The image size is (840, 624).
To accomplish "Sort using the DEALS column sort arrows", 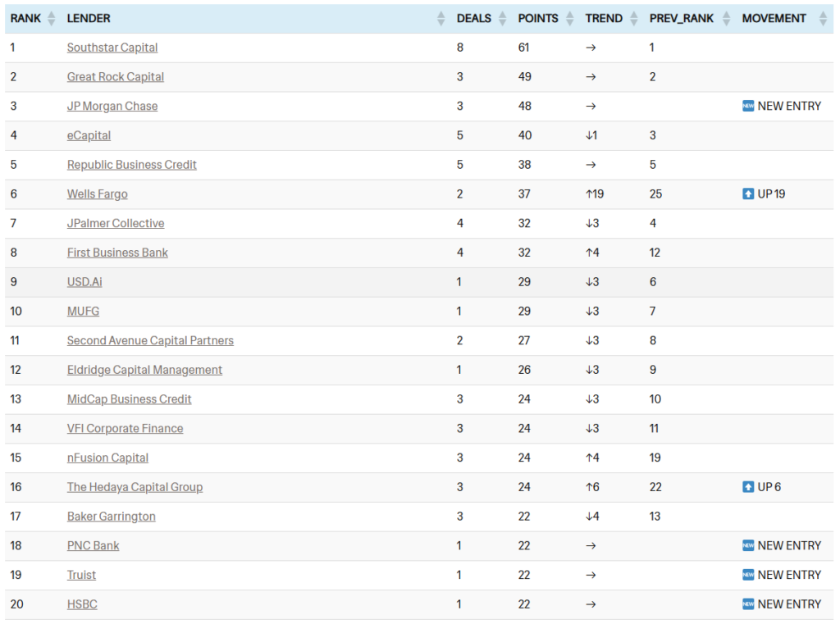I will point(502,19).
